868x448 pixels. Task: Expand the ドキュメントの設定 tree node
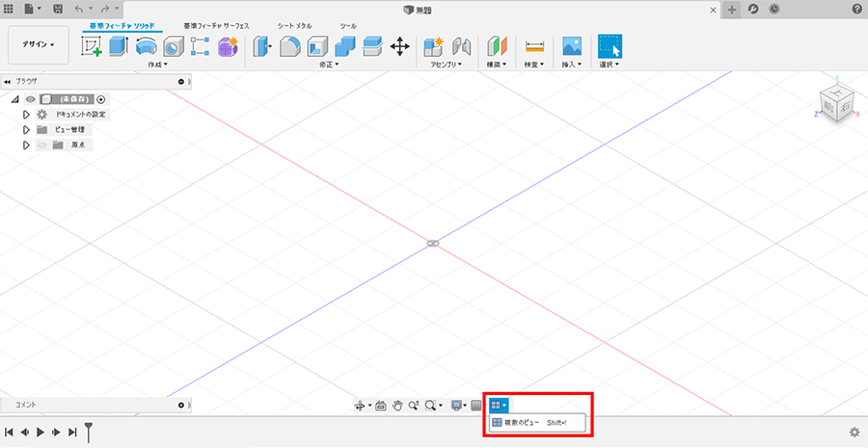(27, 115)
